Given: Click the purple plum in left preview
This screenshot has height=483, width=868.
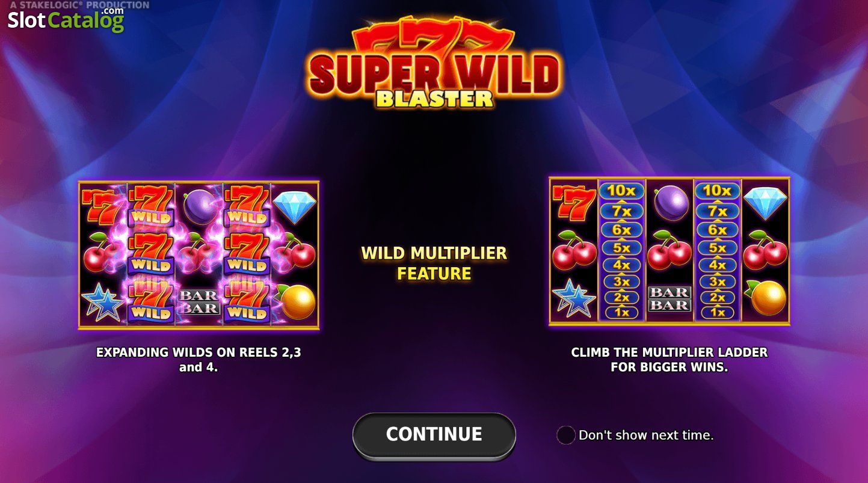Looking at the screenshot, I should (x=198, y=208).
